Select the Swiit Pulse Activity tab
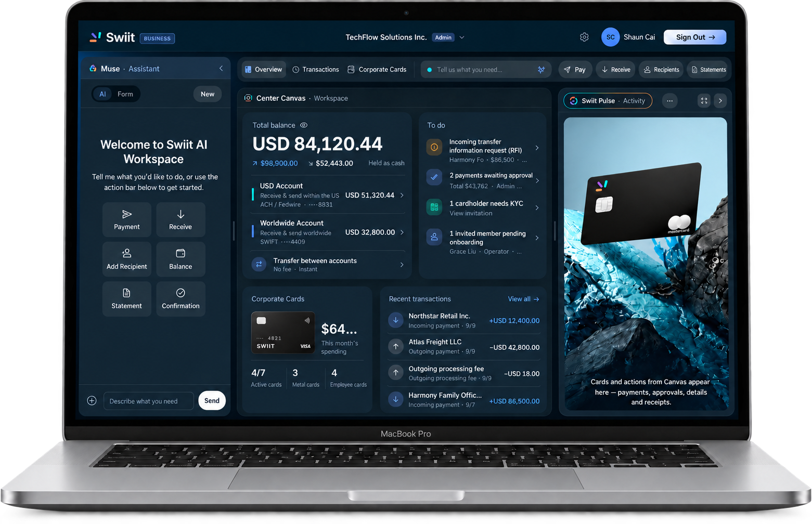The height and width of the screenshot is (524, 812). 608,101
